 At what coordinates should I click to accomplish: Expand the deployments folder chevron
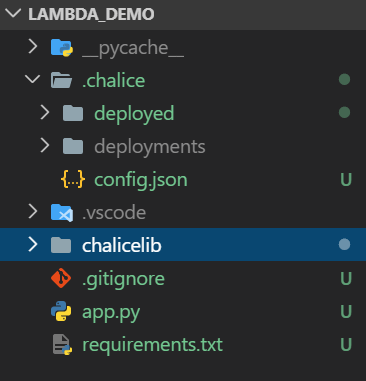[x=45, y=146]
